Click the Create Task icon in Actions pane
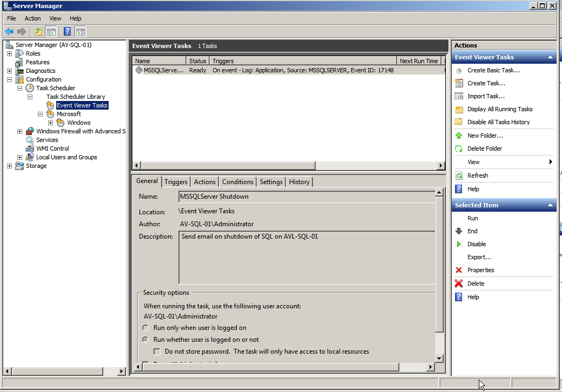This screenshot has width=562, height=392. 459,83
